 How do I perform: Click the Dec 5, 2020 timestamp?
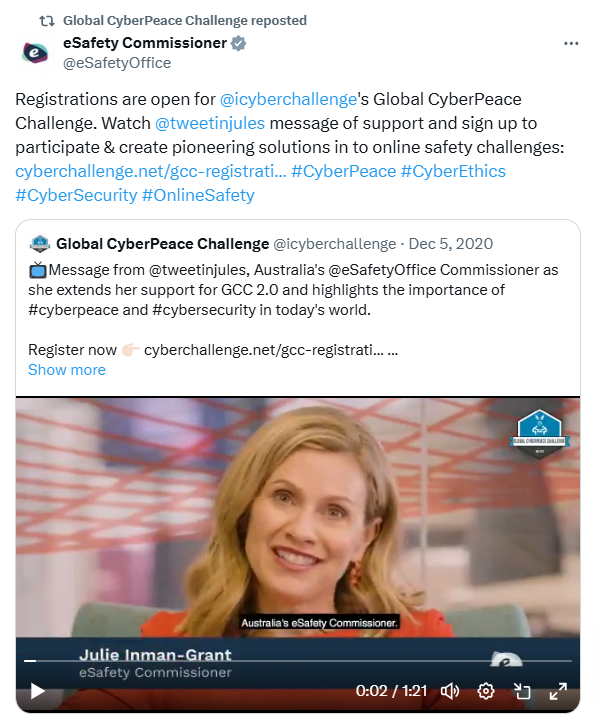coord(451,244)
